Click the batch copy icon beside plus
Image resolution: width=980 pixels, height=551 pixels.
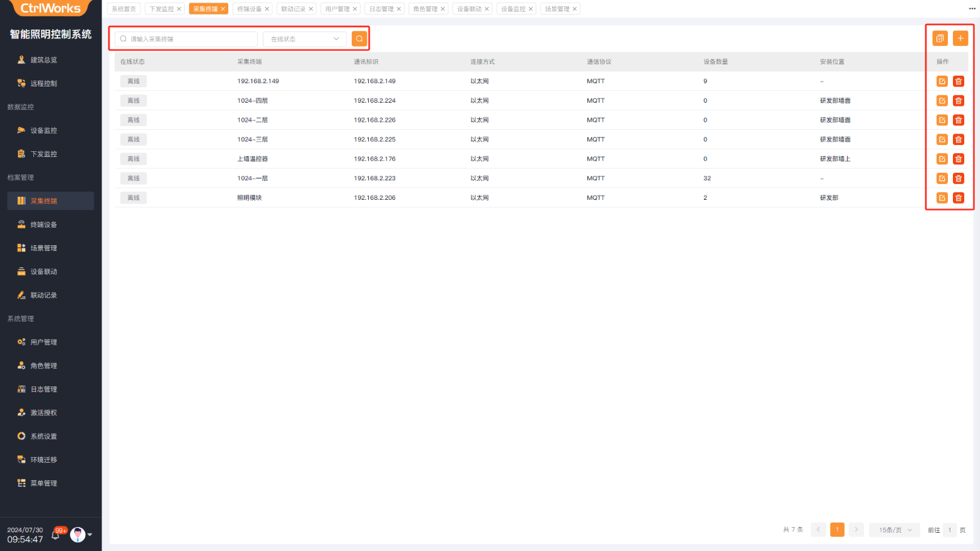tap(940, 38)
